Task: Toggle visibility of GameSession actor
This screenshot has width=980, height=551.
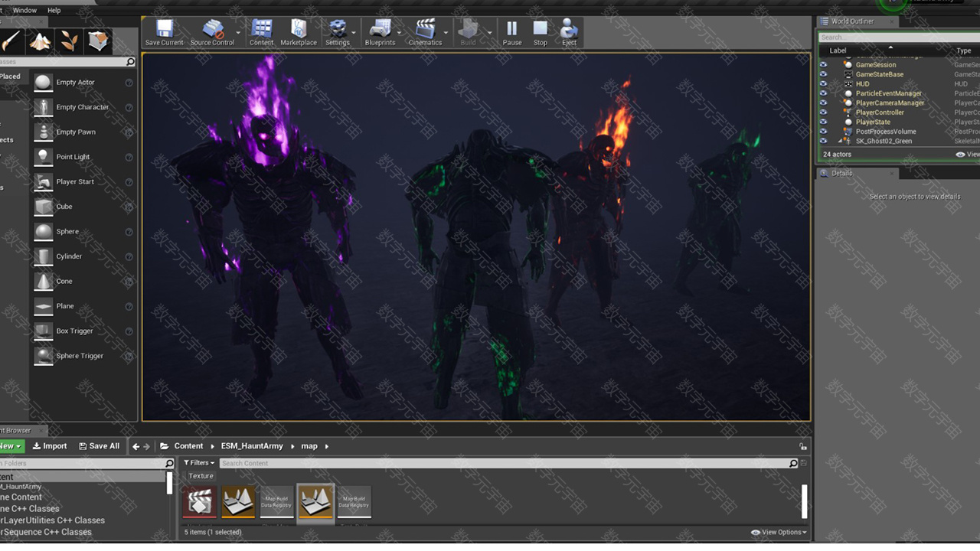Action: [x=823, y=65]
